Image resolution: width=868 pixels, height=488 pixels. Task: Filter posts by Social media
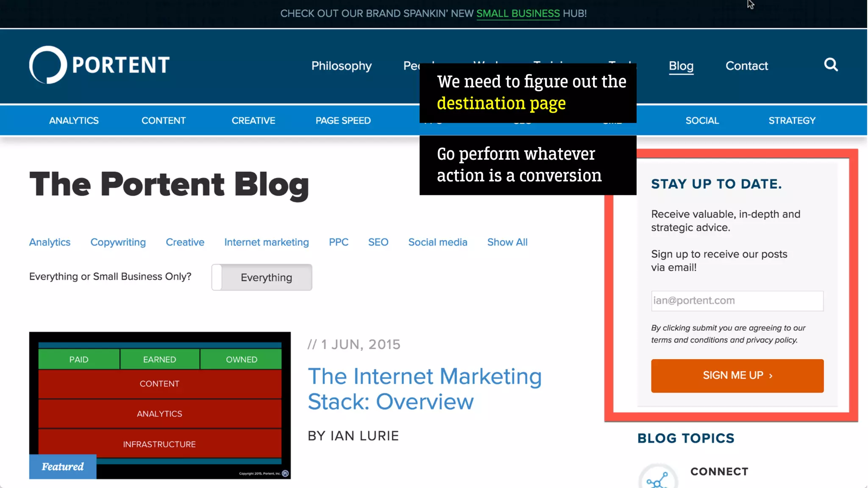coord(438,242)
